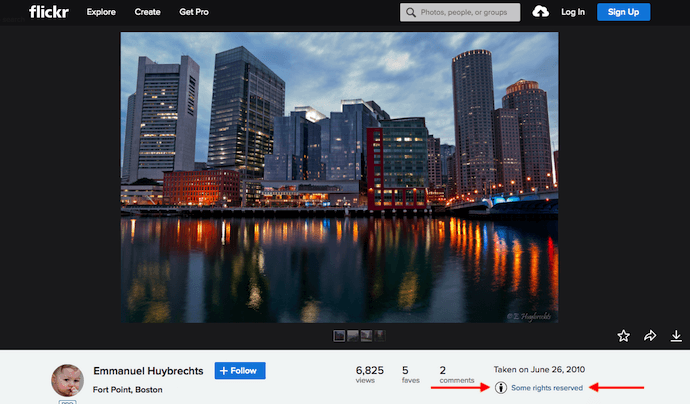Open the Create menu item
690x404 pixels.
point(147,12)
